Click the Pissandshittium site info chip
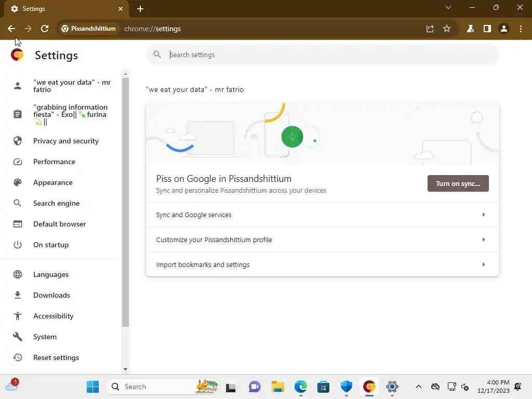This screenshot has height=399, width=532. [x=88, y=29]
